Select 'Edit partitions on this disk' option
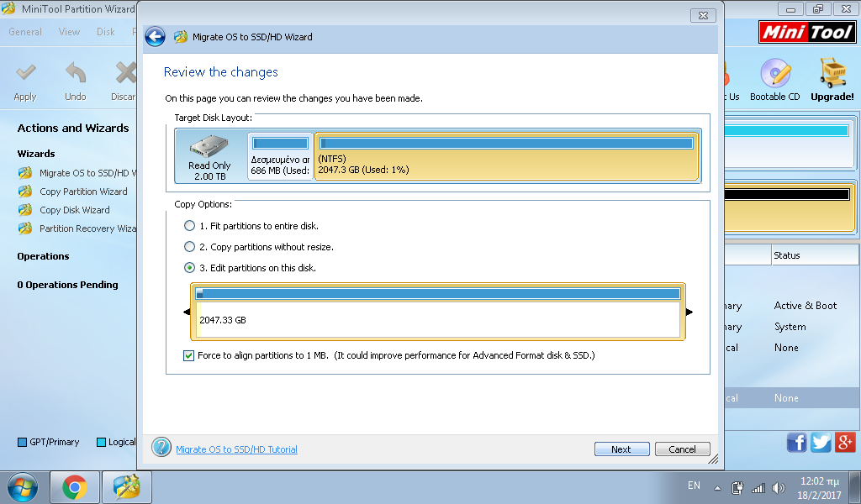861x504 pixels. 189,268
